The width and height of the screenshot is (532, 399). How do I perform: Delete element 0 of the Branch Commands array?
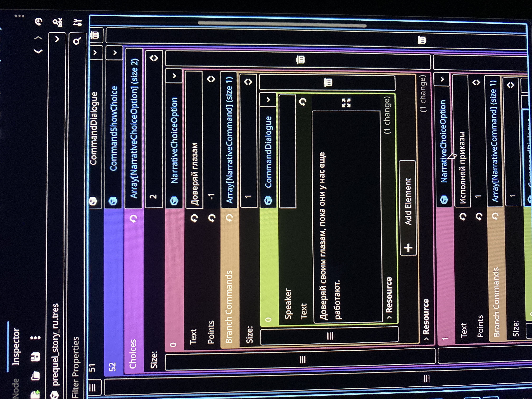point(328,82)
